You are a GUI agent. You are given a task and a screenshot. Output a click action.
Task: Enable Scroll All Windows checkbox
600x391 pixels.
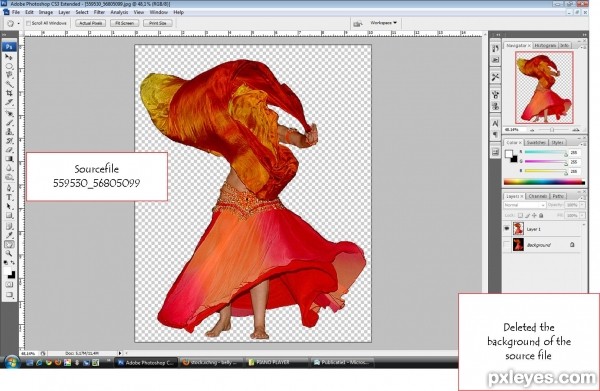(x=28, y=23)
